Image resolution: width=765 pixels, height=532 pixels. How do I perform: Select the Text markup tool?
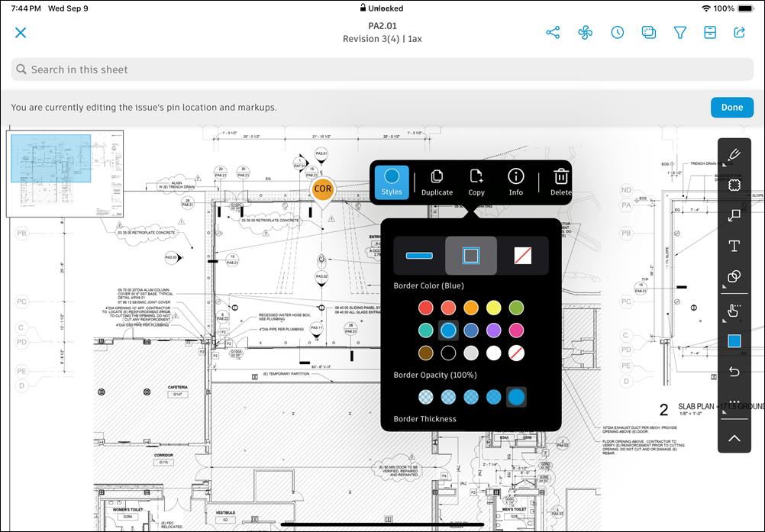[x=734, y=246]
